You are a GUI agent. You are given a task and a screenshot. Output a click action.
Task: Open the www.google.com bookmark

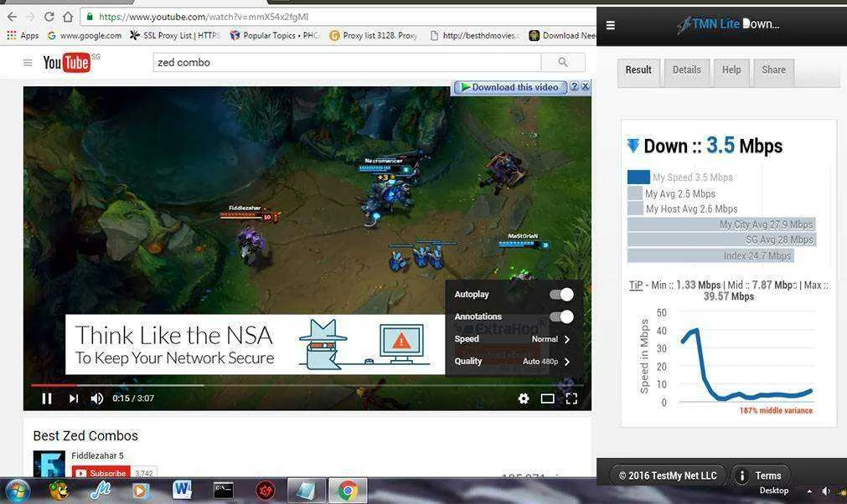pyautogui.click(x=85, y=36)
